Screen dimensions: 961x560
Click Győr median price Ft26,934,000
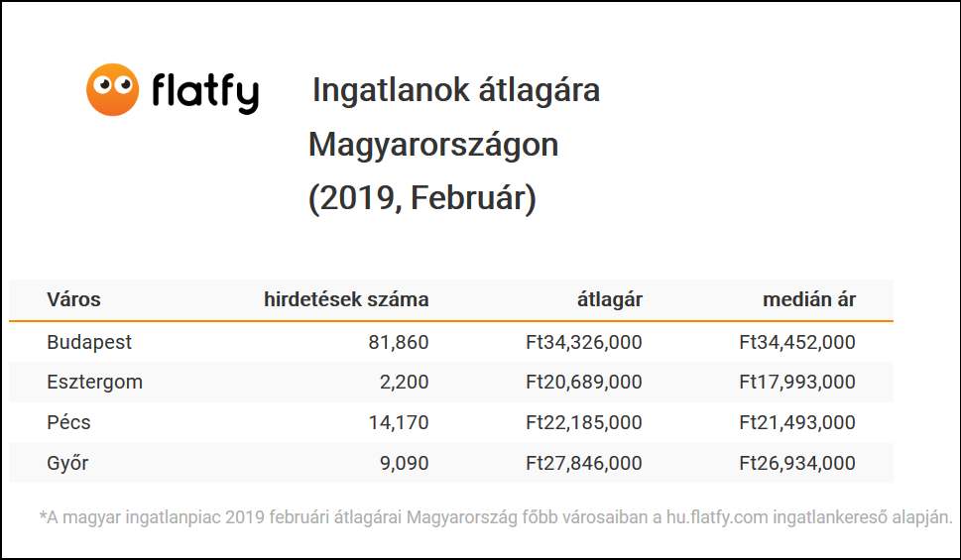pos(797,463)
